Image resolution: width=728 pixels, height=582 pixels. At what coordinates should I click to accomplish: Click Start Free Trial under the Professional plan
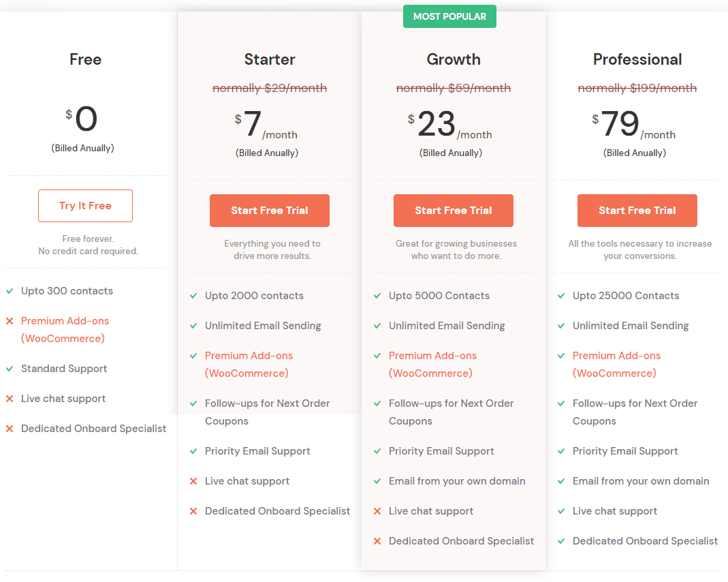click(637, 211)
